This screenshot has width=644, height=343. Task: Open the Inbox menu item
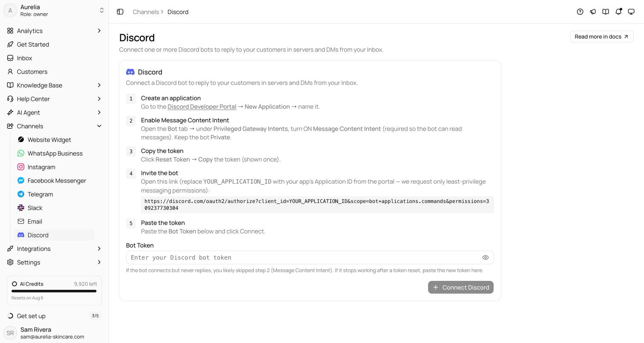[54, 58]
